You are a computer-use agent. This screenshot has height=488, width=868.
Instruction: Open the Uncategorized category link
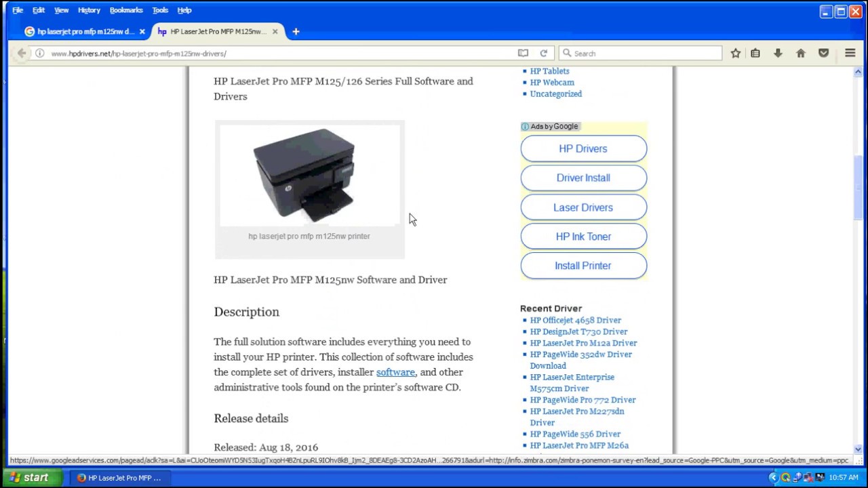coord(556,94)
